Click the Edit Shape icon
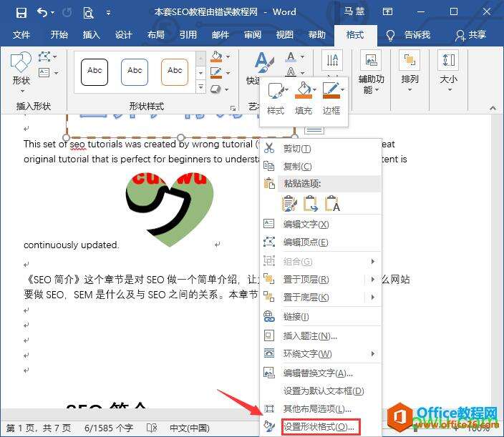This screenshot has height=437, width=504. point(44,57)
